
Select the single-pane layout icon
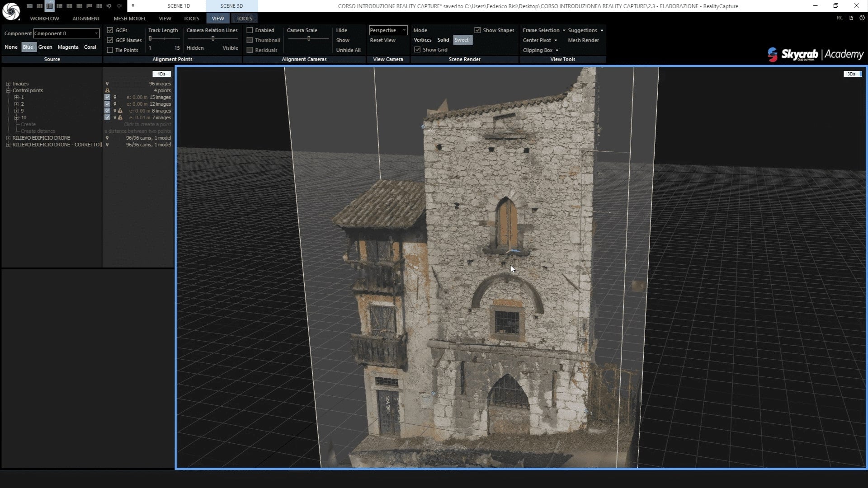coord(29,6)
